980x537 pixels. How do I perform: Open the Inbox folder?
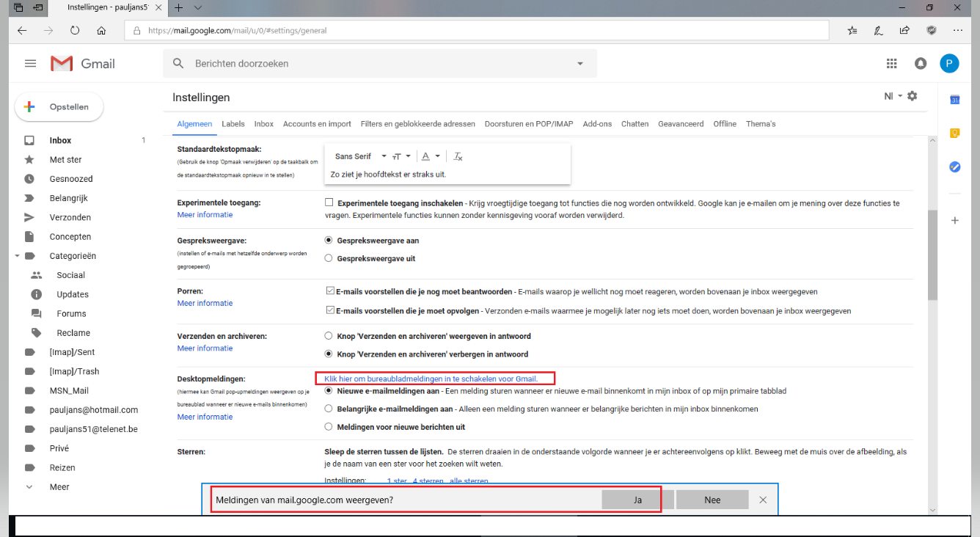click(60, 141)
